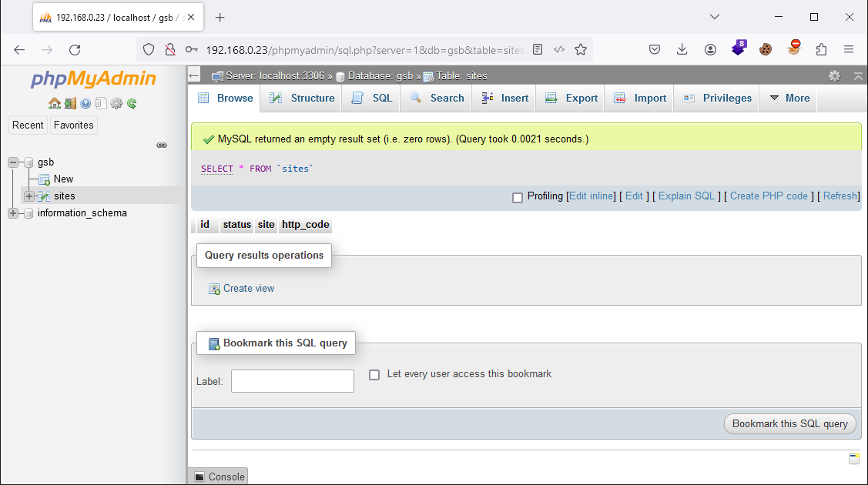Enable the Profiling checkbox
This screenshot has width=868, height=485.
518,197
